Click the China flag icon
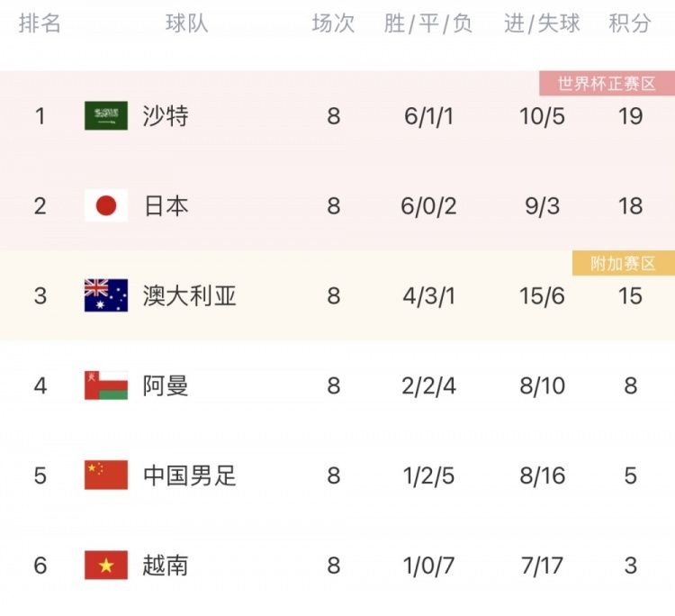Viewport: 675px width, 616px height. 106,476
